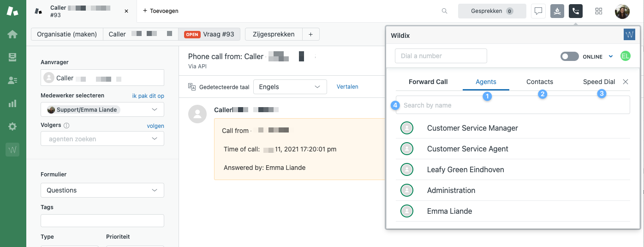Click the Dial a number field

pyautogui.click(x=441, y=56)
